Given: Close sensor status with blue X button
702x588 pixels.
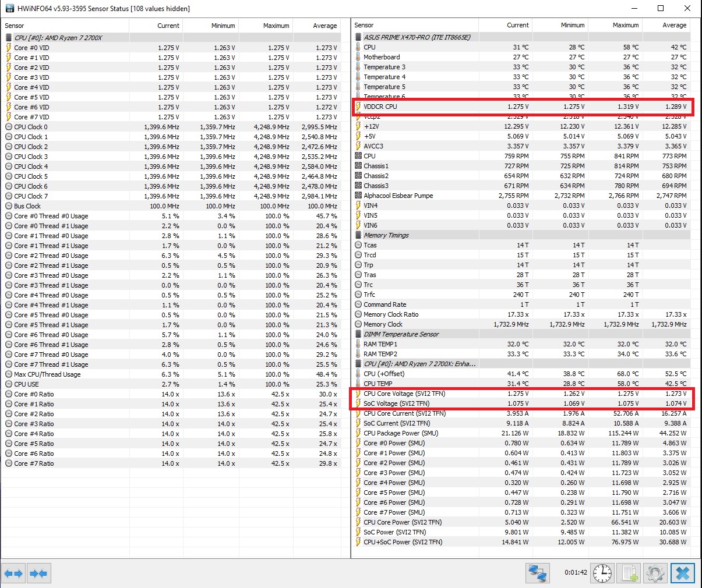Looking at the screenshot, I should (x=683, y=573).
